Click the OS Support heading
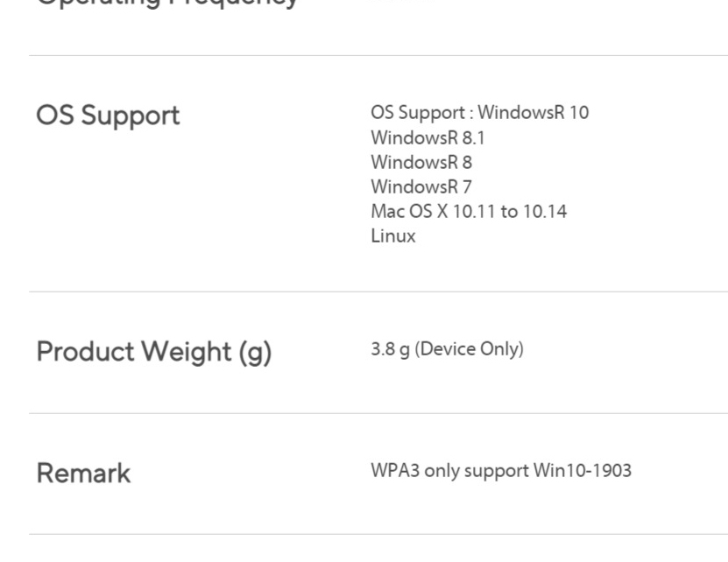728x562 pixels. (108, 116)
